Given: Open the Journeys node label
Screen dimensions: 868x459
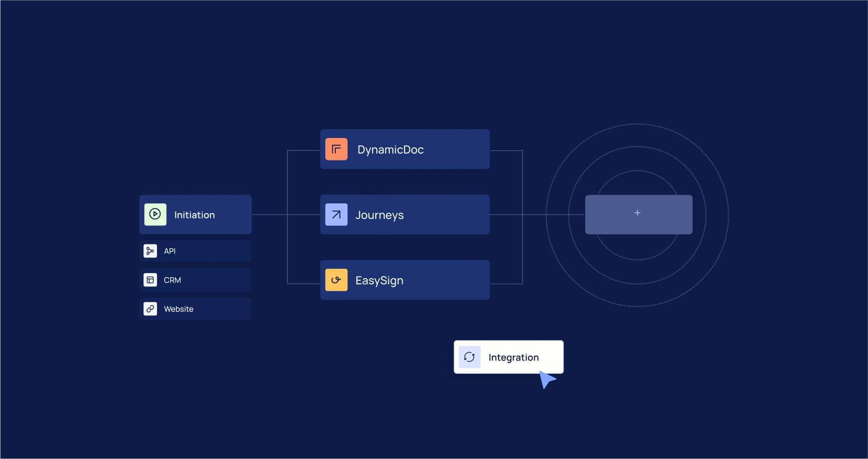Looking at the screenshot, I should (x=380, y=215).
